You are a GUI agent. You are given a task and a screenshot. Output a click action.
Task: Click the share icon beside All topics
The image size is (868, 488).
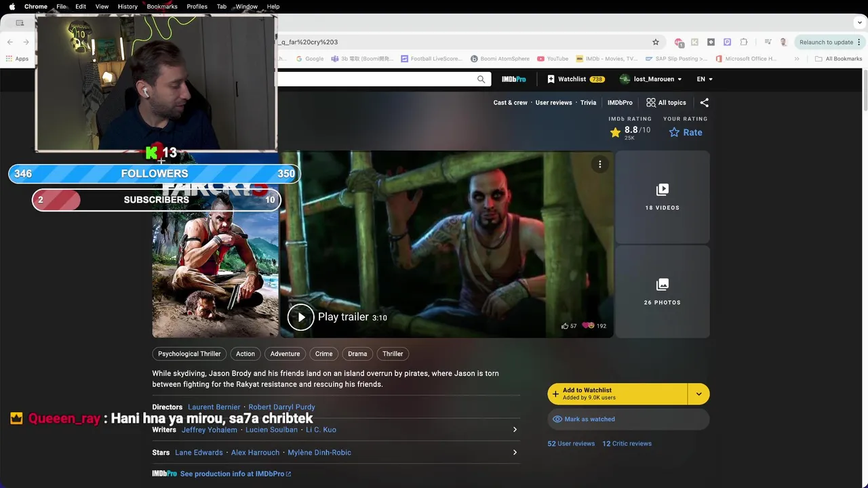click(x=704, y=102)
